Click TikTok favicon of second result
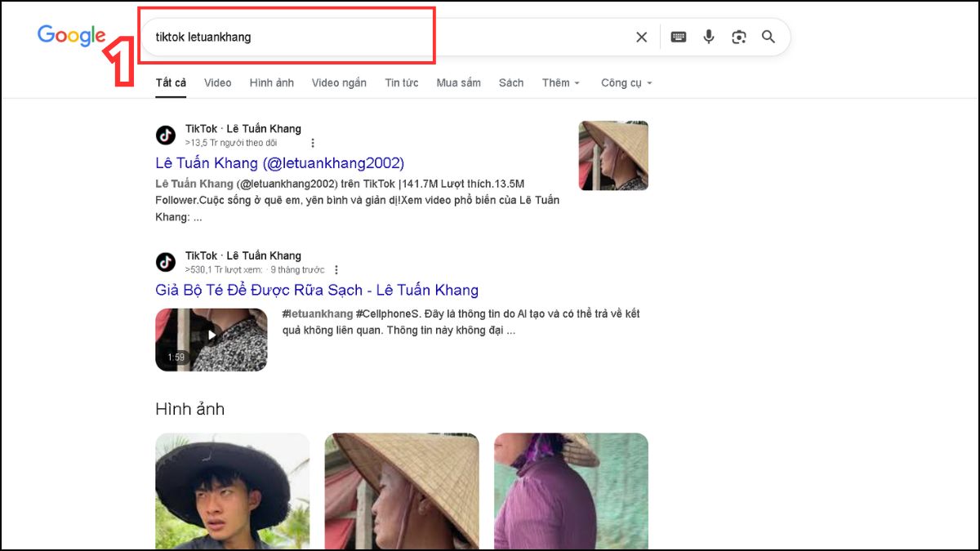This screenshot has height=551, width=980. pos(166,262)
